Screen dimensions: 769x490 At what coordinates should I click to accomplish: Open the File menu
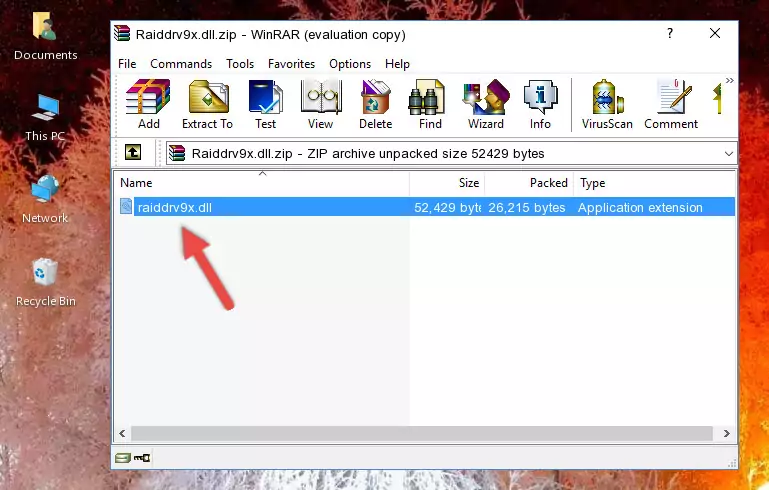pyautogui.click(x=127, y=64)
